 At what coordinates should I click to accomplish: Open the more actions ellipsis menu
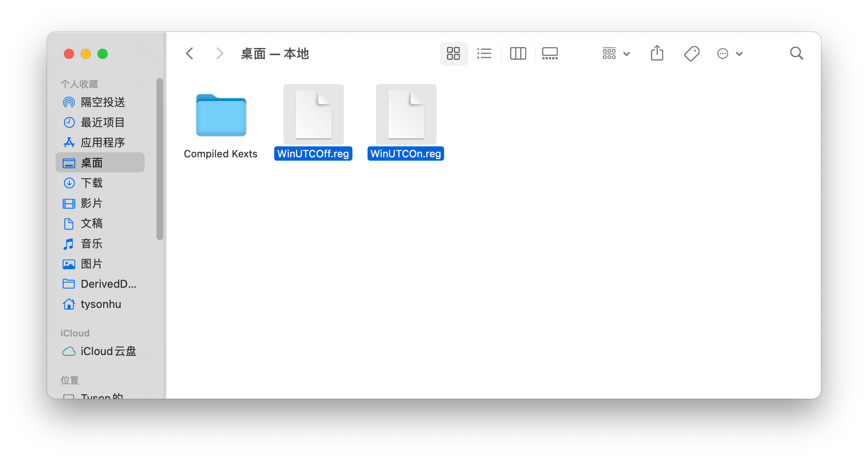pyautogui.click(x=729, y=53)
